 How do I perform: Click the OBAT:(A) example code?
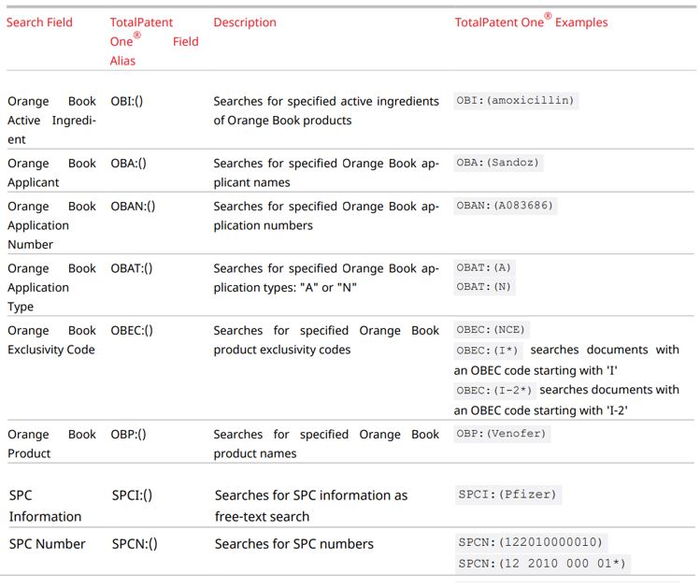pos(484,268)
